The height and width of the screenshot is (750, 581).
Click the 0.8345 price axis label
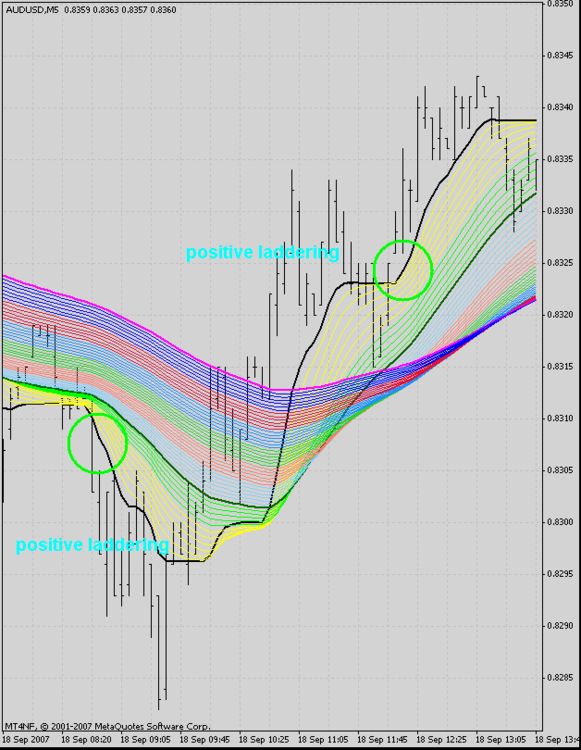pos(560,55)
